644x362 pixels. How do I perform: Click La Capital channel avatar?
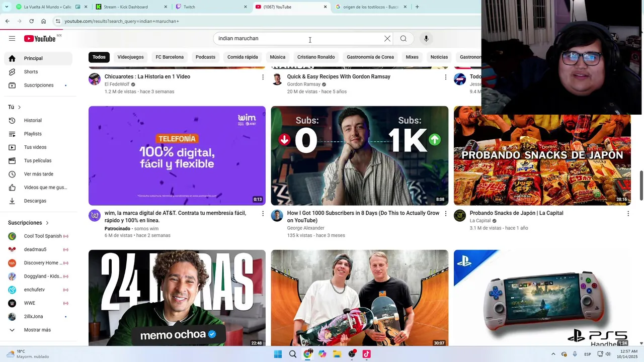click(x=460, y=216)
